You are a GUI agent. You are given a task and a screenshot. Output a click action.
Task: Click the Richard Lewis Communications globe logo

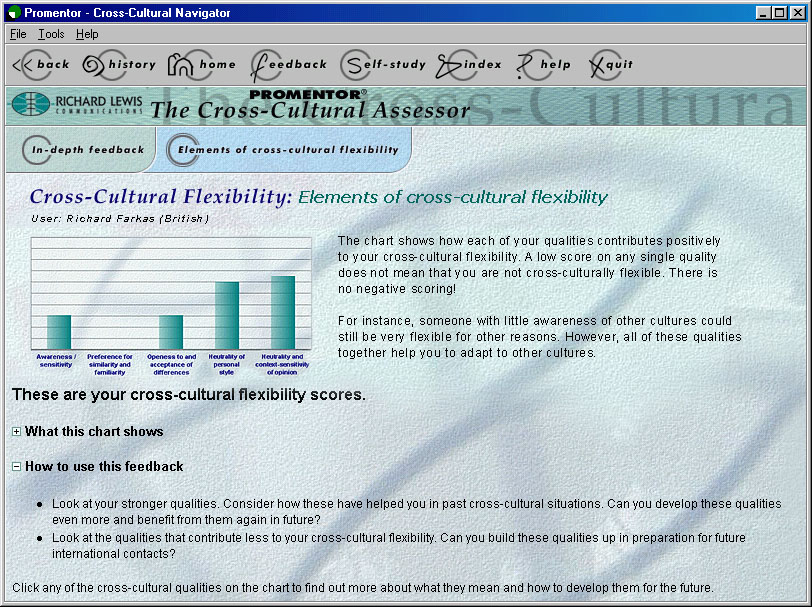click(37, 104)
